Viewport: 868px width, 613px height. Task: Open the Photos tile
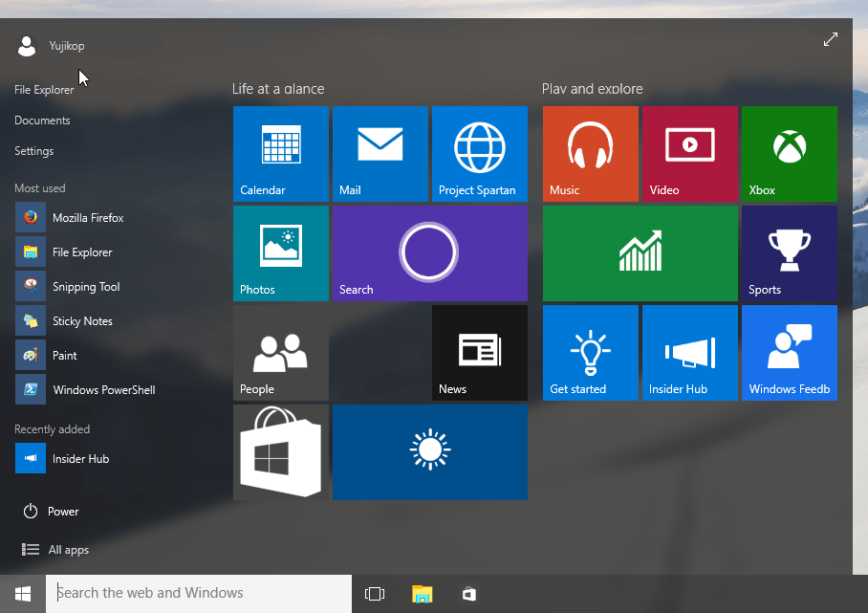(281, 253)
